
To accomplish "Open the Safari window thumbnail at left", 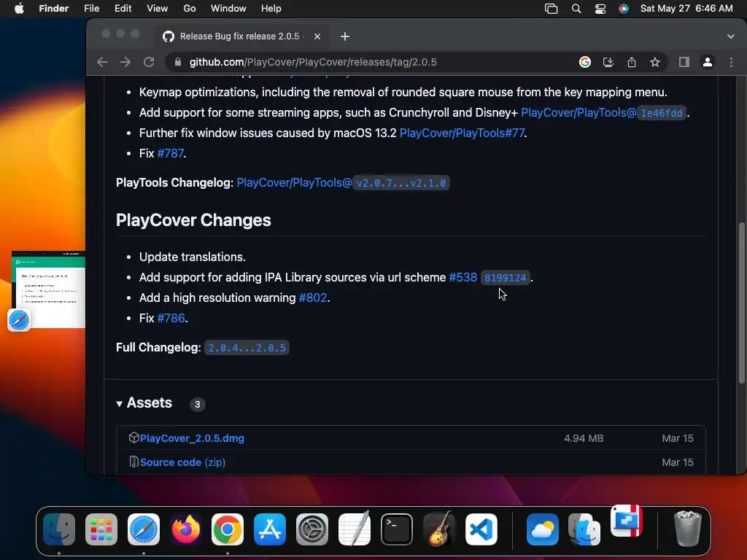I will click(49, 289).
